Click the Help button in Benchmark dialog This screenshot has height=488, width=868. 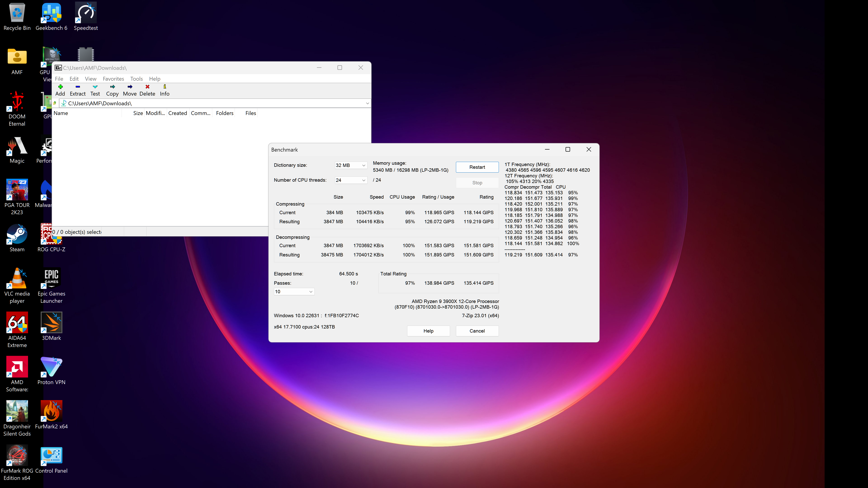(x=428, y=331)
